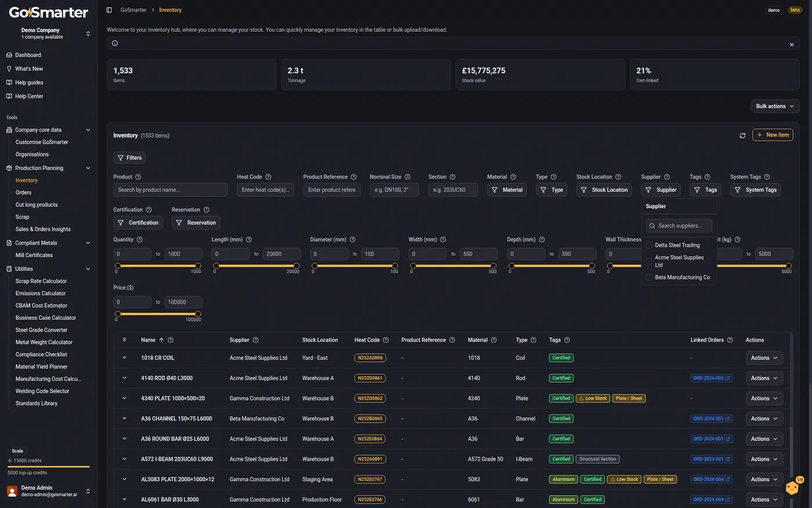Open the Bulk actions dropdown
The width and height of the screenshot is (812, 508).
(x=775, y=106)
